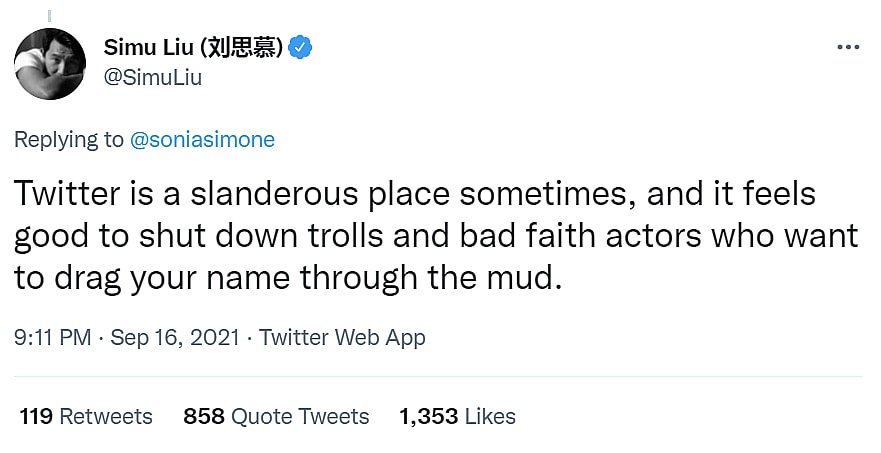This screenshot has width=881, height=453.
Task: Click the "Replying to" label
Action: coord(69,139)
